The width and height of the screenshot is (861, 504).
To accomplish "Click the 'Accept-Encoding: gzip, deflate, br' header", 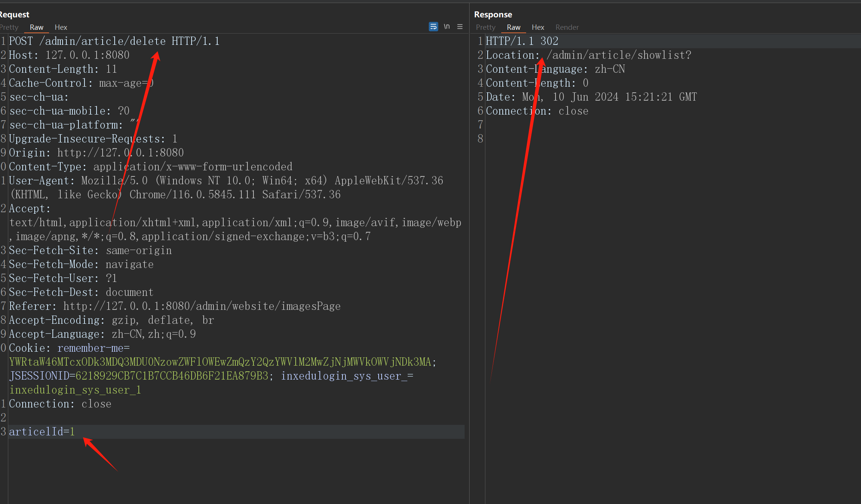I will click(112, 320).
